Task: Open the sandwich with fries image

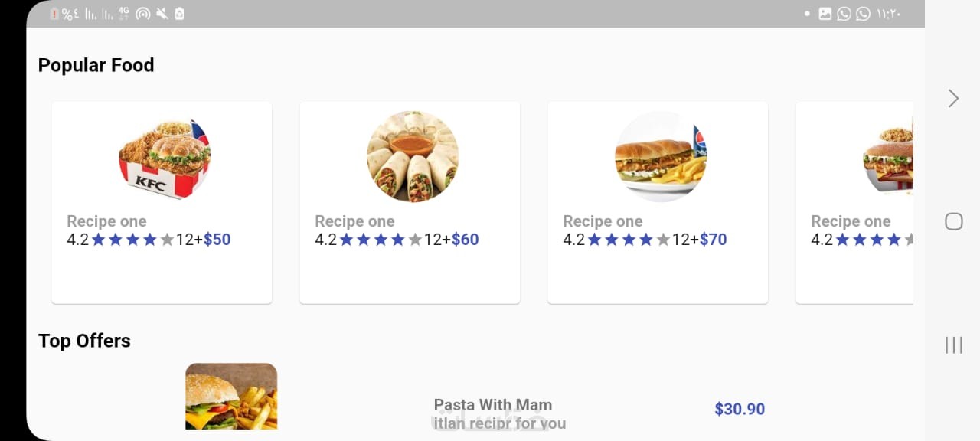Action: pos(661,157)
